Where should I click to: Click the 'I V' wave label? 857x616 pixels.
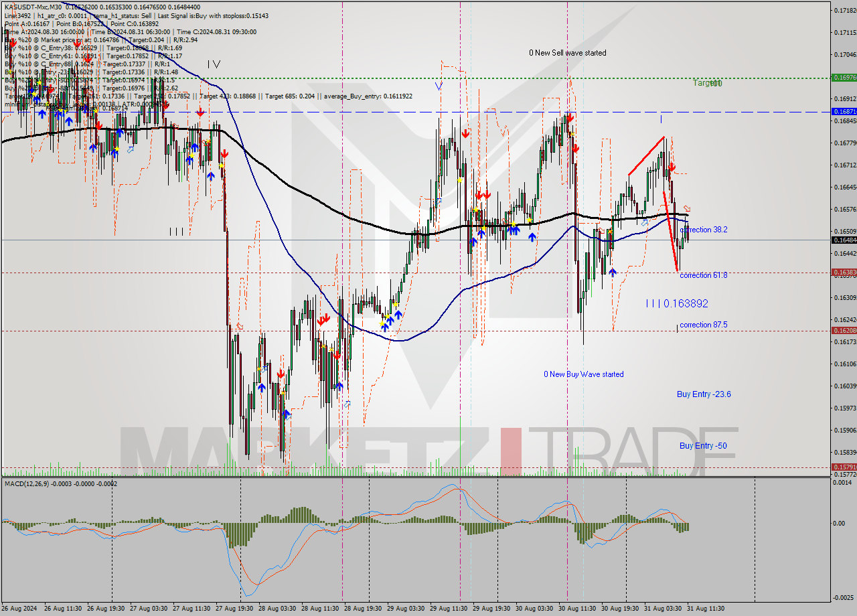click(214, 64)
